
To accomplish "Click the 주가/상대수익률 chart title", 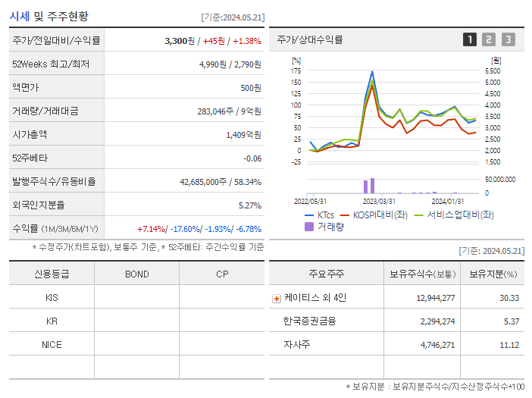I will point(310,39).
